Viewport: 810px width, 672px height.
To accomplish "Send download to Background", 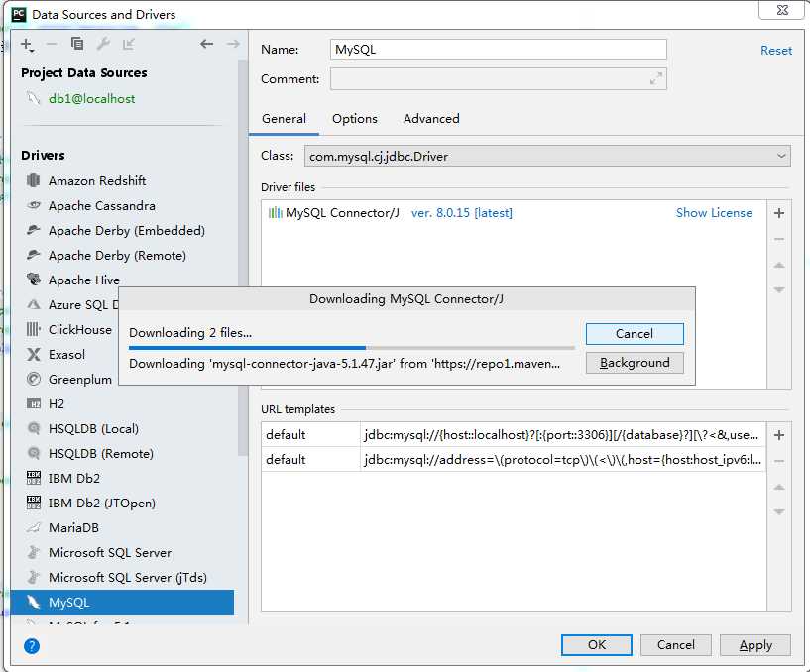I will (x=635, y=363).
